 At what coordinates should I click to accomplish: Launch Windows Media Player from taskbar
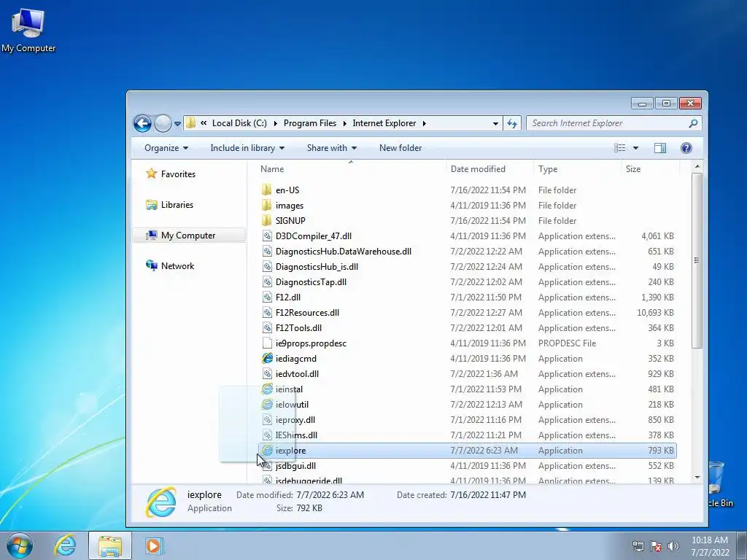click(153, 545)
